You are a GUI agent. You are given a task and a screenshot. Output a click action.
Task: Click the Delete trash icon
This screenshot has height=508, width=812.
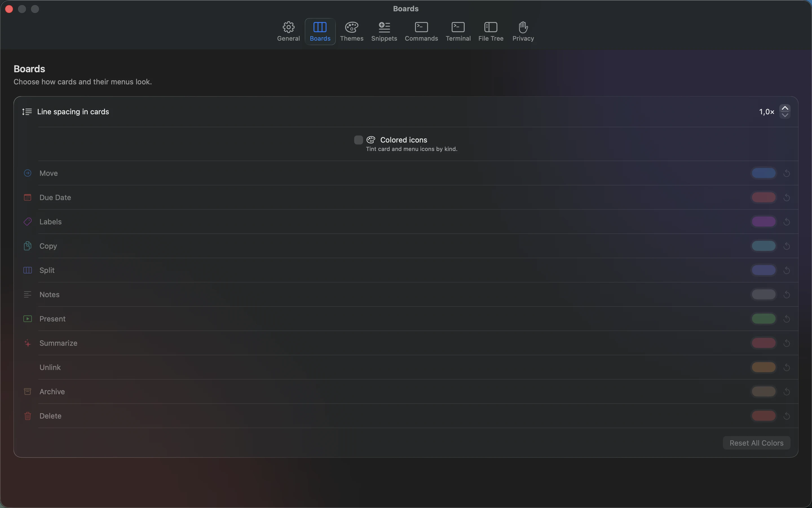pyautogui.click(x=28, y=416)
